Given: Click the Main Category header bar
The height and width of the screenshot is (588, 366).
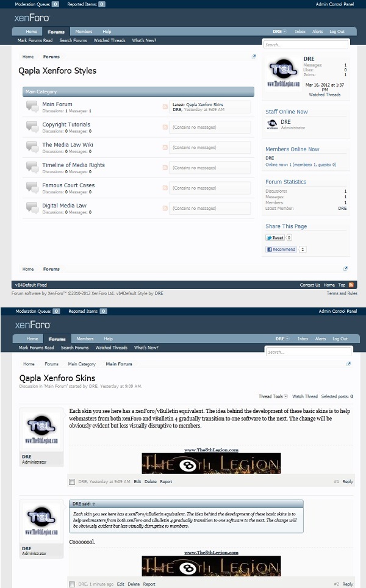Looking at the screenshot, I should pyautogui.click(x=138, y=92).
